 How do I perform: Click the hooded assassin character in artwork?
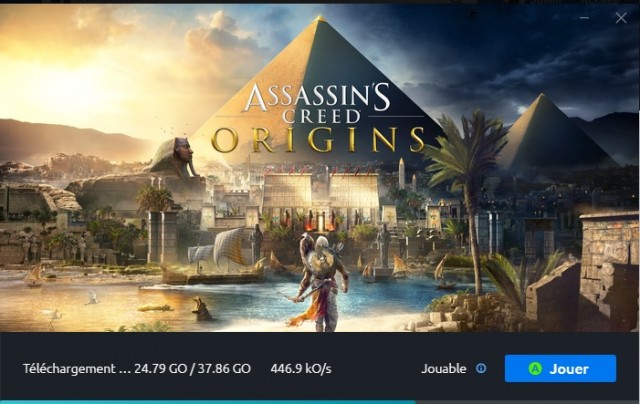(x=323, y=283)
